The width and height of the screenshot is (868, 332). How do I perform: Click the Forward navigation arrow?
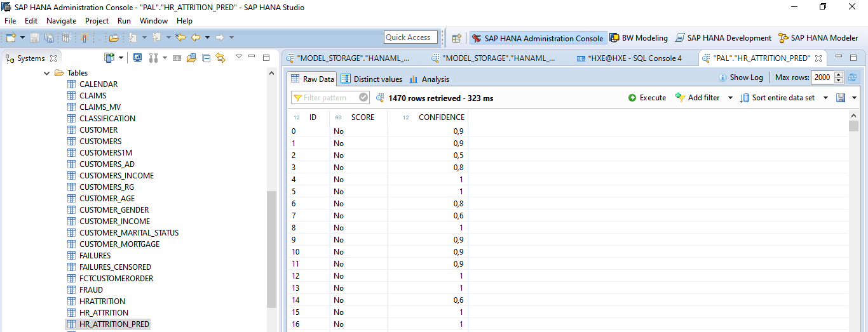219,37
